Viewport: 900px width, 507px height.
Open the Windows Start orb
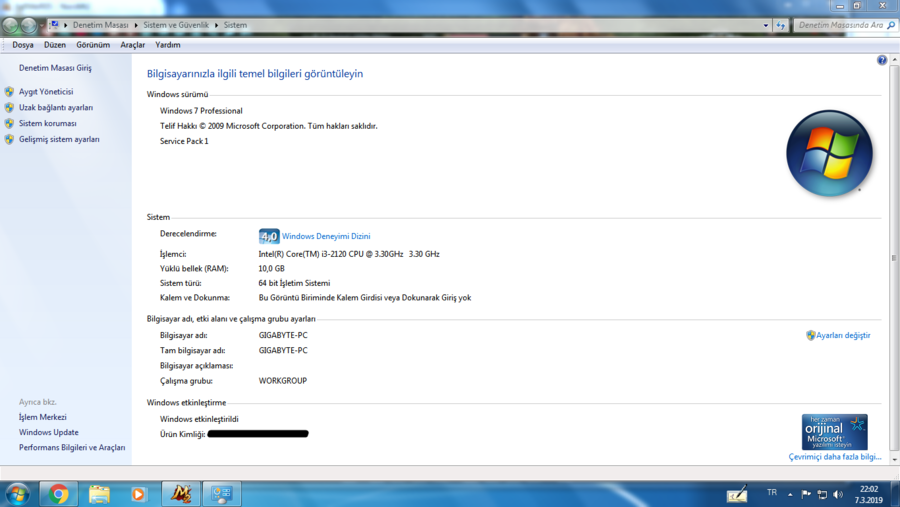coord(18,494)
